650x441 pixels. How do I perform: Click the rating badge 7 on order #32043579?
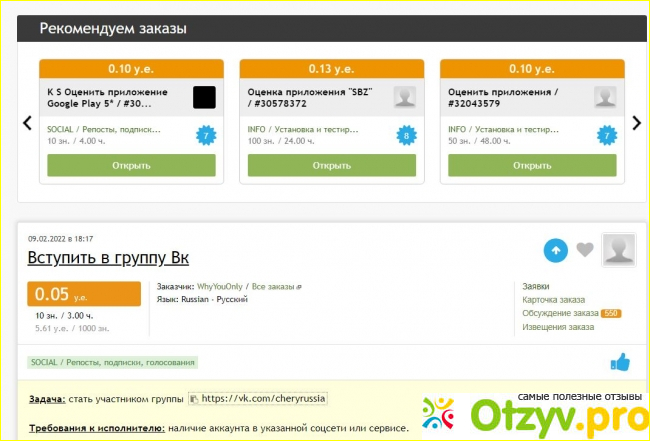tap(606, 135)
